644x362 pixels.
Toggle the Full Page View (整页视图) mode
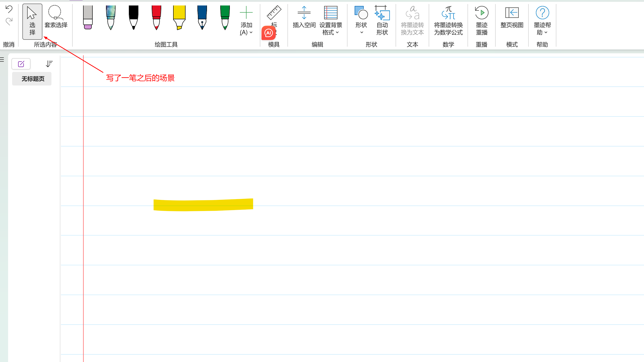coord(512,17)
